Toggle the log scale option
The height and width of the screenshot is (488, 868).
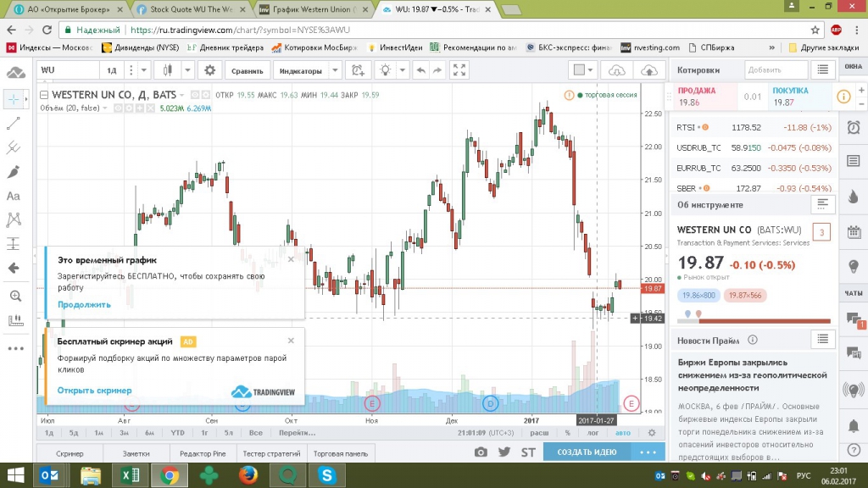click(x=593, y=433)
